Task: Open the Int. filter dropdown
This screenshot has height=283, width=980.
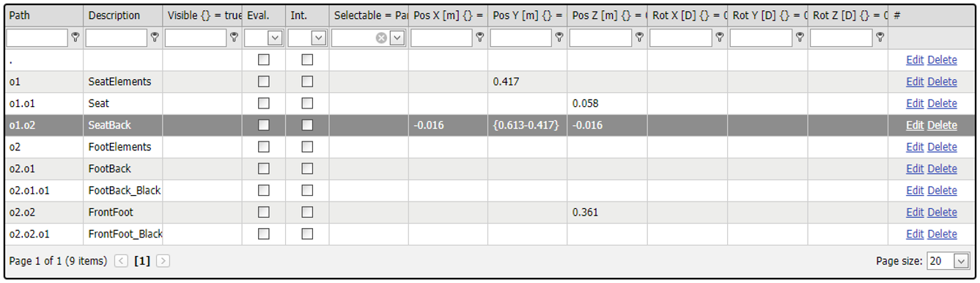Action: coord(319,38)
